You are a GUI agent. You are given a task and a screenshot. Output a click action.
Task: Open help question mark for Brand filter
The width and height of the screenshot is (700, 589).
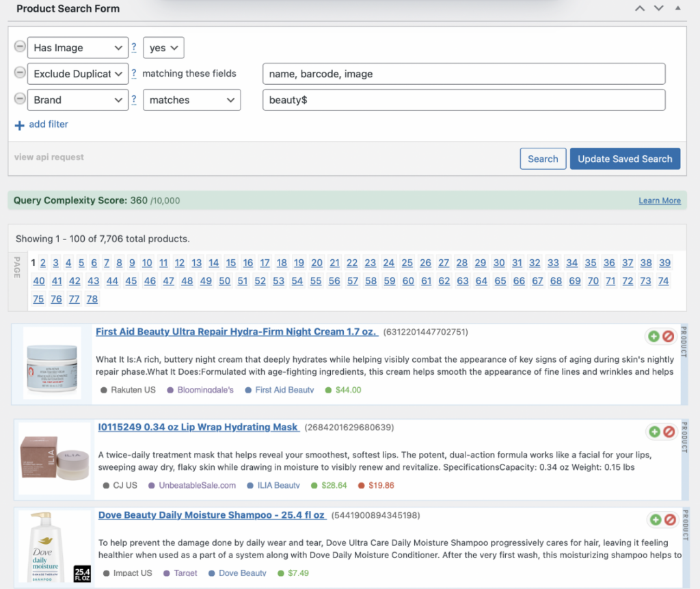tap(134, 100)
